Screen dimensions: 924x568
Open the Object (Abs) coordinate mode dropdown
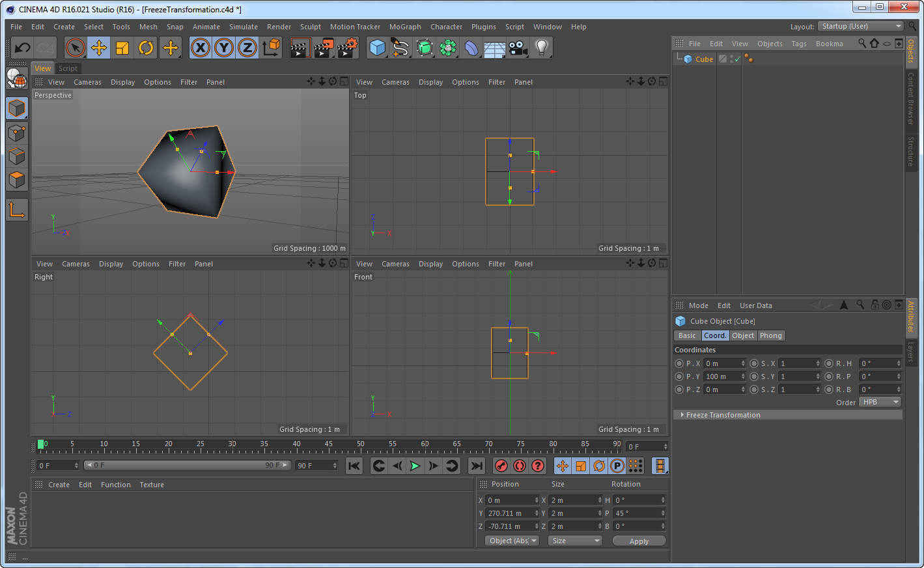coord(512,541)
